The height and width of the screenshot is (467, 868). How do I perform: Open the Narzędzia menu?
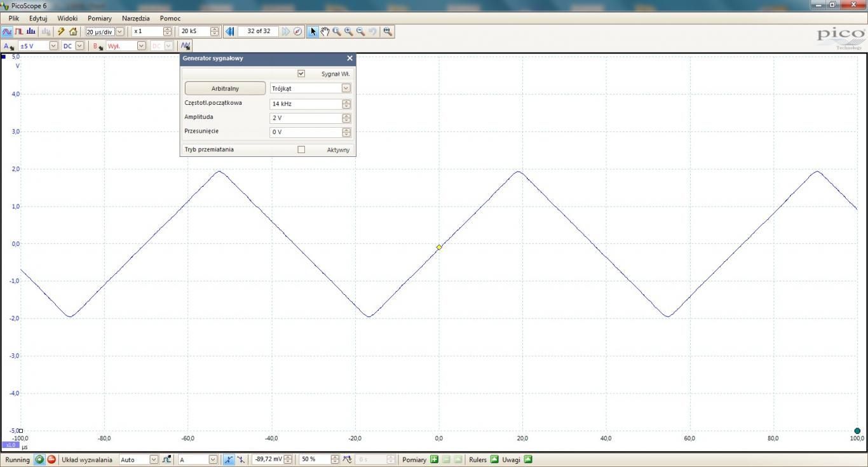click(x=136, y=18)
